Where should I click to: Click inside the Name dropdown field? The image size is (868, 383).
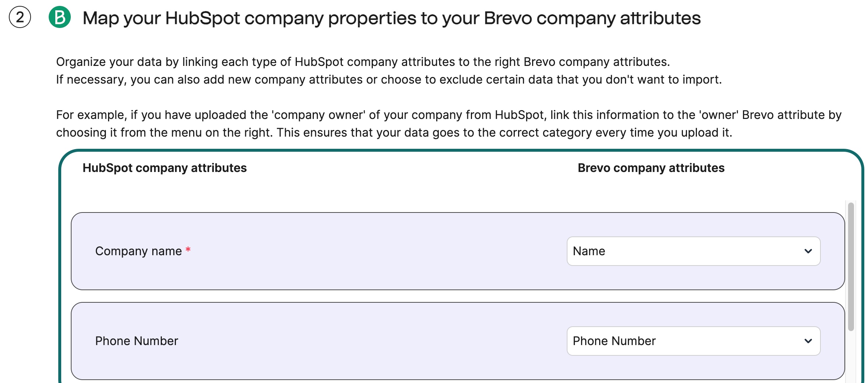click(627, 251)
